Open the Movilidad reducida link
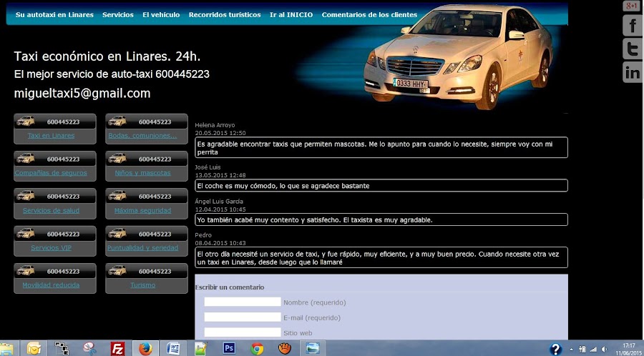Viewport: 644px width, 356px height. click(51, 285)
